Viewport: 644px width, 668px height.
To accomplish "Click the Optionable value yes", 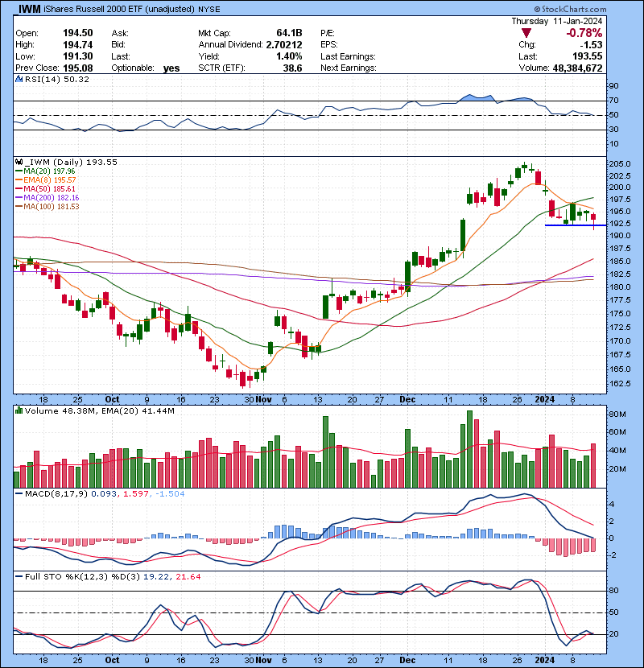I will click(x=171, y=68).
